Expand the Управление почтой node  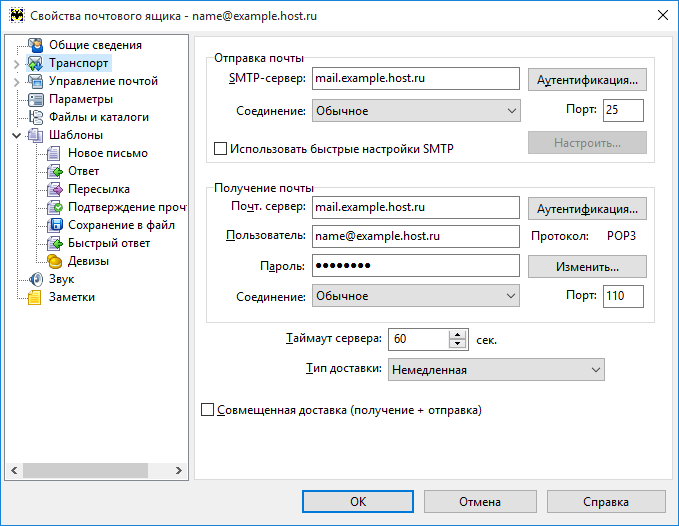[16, 82]
